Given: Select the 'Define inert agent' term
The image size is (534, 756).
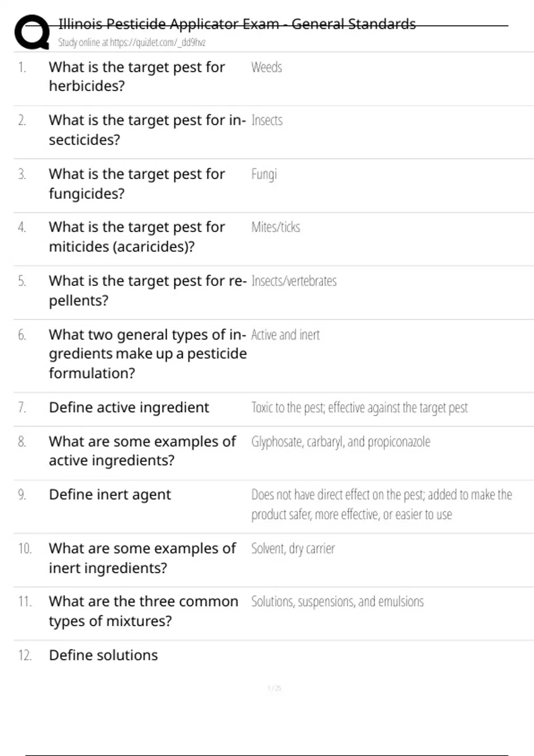Looking at the screenshot, I should click(x=109, y=495).
